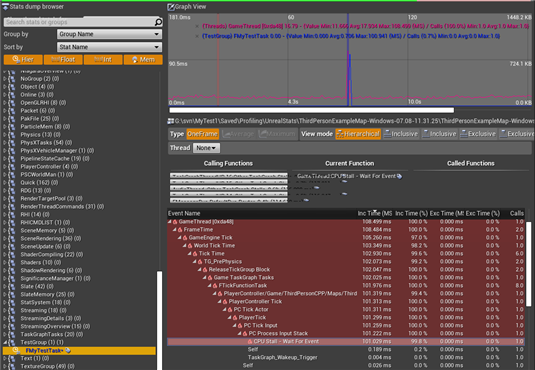This screenshot has height=370, width=535.
Task: Select FMyTestTask in the stats tree
Action: (79, 351)
